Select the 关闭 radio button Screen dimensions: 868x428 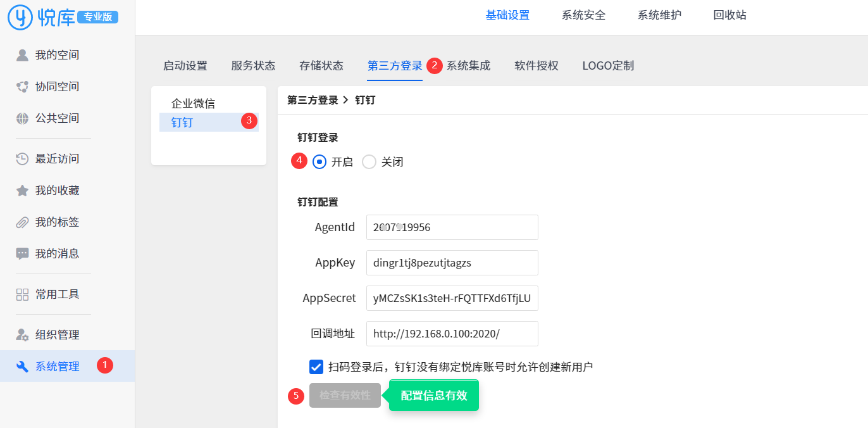tap(369, 162)
